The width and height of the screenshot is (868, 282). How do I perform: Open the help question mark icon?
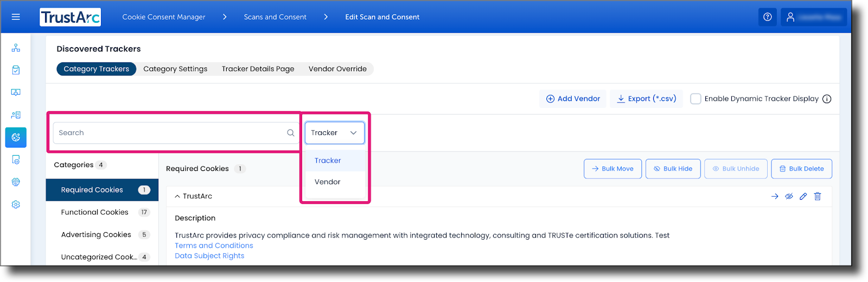(x=767, y=17)
